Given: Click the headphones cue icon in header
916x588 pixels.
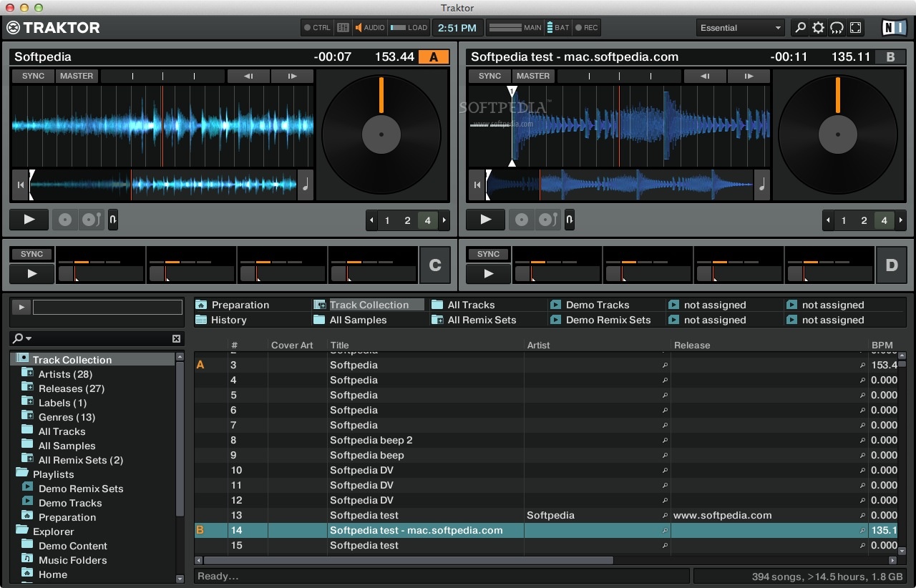Looking at the screenshot, I should [x=837, y=28].
